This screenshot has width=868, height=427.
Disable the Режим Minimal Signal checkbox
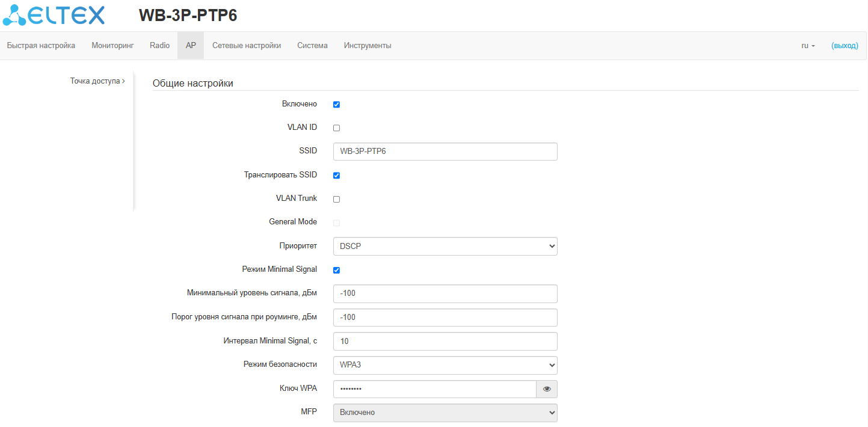point(336,270)
